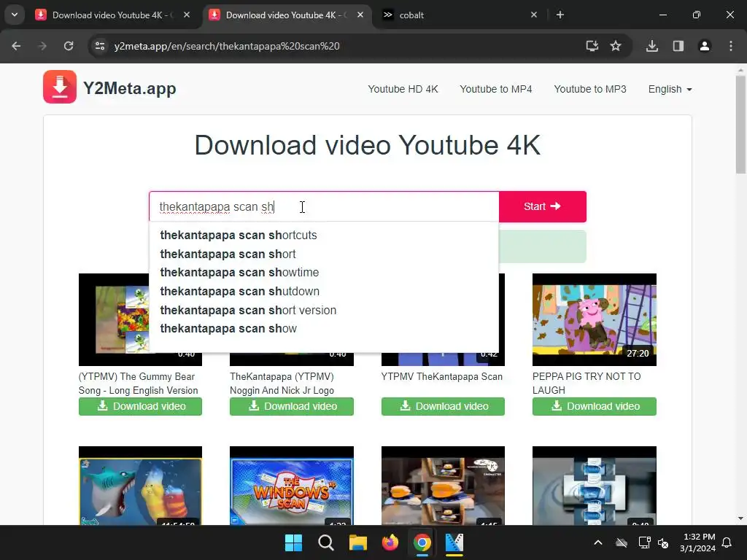Screen dimensions: 747x560
Task: Open File Explorer from the taskbar
Action: point(357,542)
